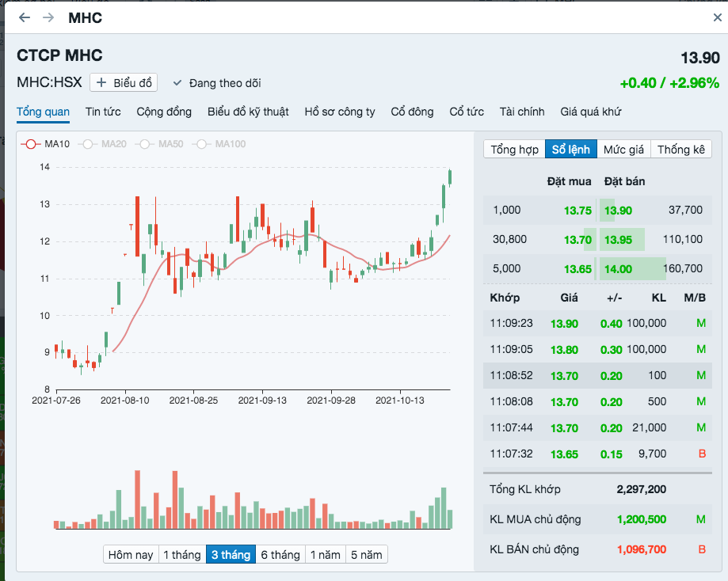Enable the MA50 moving average line
The width and height of the screenshot is (728, 581).
point(159,144)
